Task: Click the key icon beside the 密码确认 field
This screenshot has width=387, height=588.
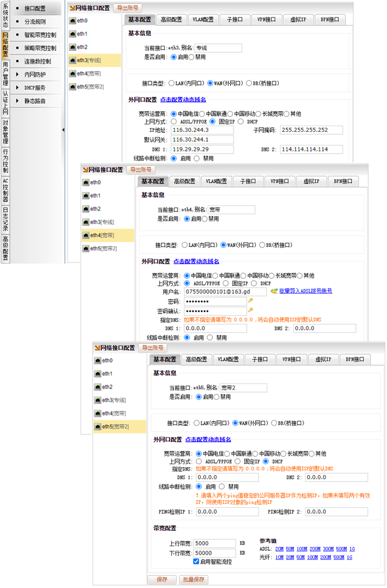Action: click(x=250, y=311)
